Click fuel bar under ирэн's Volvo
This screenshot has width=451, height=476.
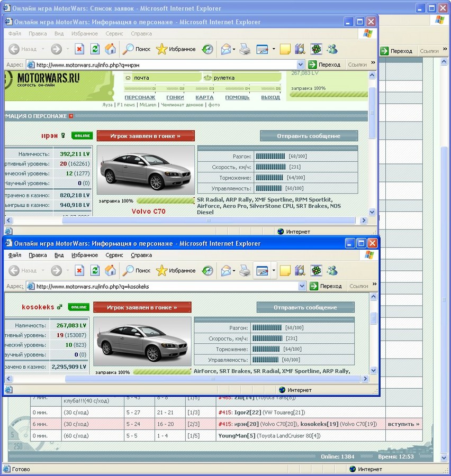(165, 200)
